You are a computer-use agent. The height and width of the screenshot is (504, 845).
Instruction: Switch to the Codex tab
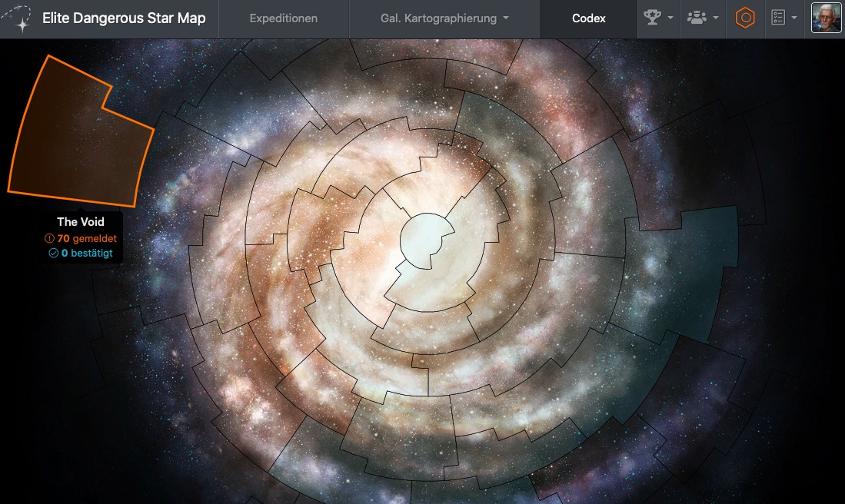click(588, 18)
